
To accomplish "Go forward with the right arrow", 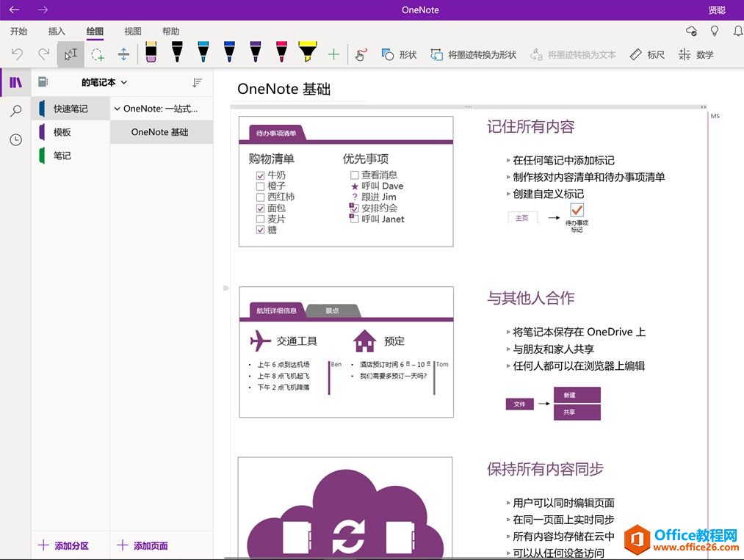I will pos(43,10).
